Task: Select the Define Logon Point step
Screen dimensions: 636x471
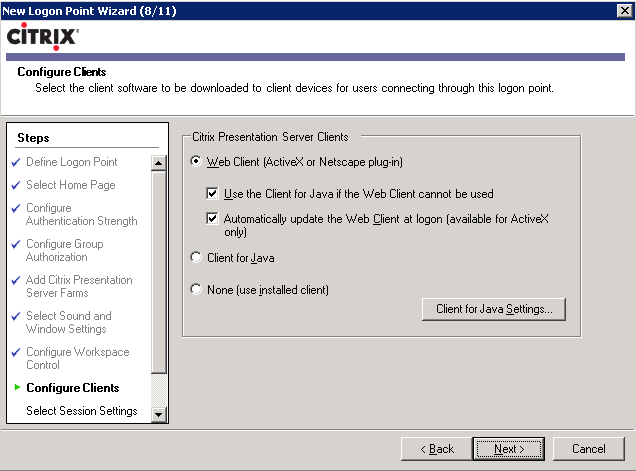Action: (72, 162)
